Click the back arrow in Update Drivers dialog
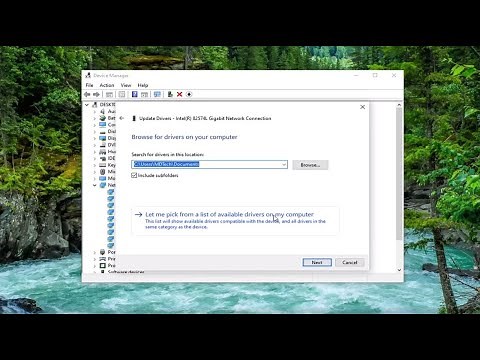The image size is (480, 360). (x=122, y=118)
